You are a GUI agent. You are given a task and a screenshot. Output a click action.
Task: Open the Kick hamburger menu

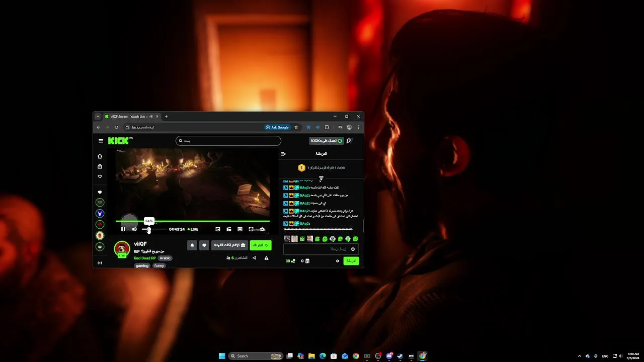(x=101, y=141)
